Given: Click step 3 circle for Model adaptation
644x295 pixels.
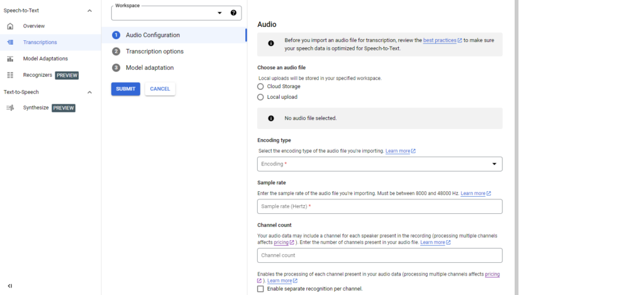Looking at the screenshot, I should 116,68.
